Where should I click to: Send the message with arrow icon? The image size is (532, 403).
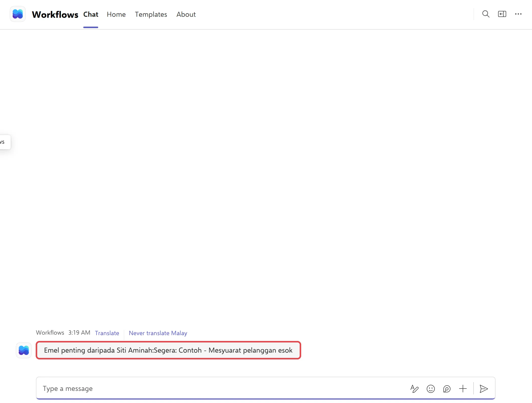[484, 389]
